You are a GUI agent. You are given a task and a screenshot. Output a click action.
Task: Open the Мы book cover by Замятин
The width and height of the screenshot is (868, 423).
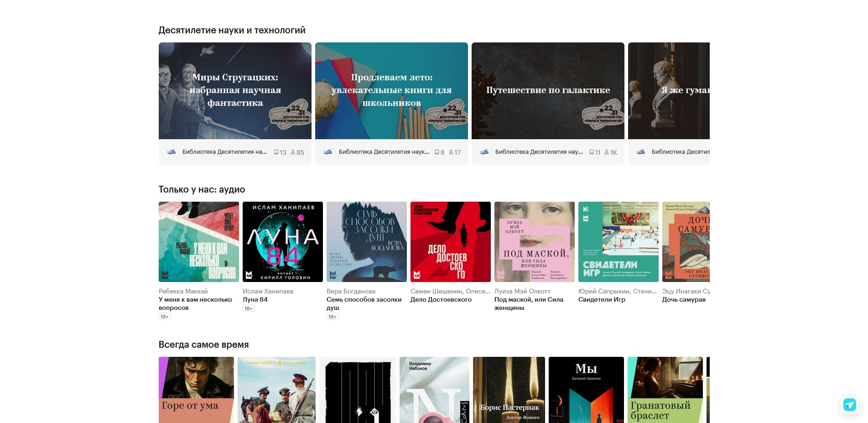point(586,390)
